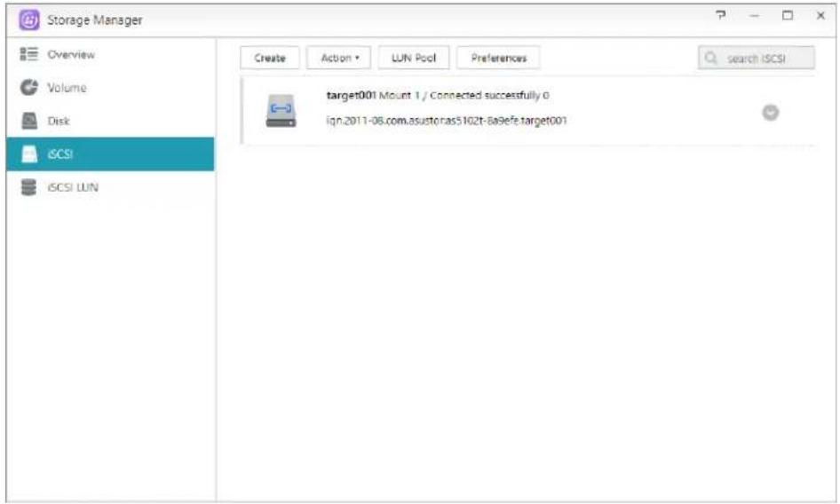The image size is (840, 504).
Task: Click the Disk drive icon in sidebar
Action: [29, 121]
